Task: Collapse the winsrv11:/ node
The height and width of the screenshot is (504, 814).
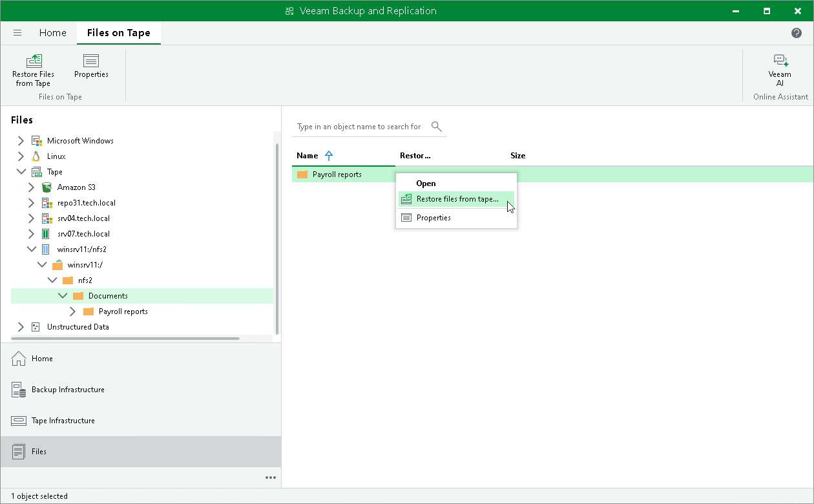Action: point(41,264)
